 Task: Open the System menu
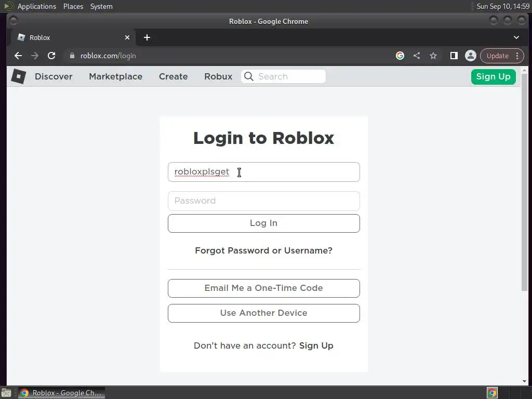coord(101,6)
